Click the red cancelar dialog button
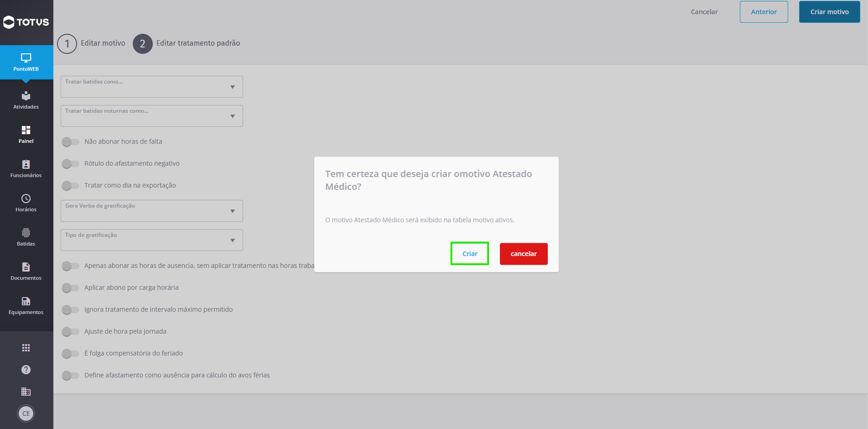The image size is (868, 429). pos(524,254)
